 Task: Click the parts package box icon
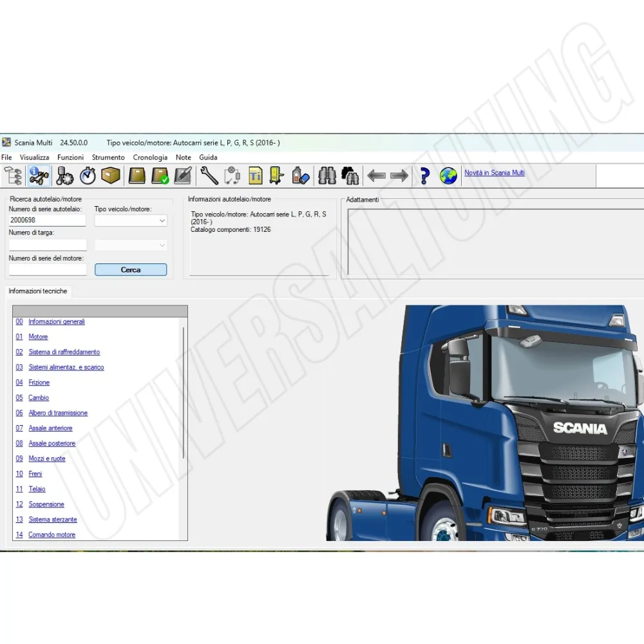click(x=111, y=175)
